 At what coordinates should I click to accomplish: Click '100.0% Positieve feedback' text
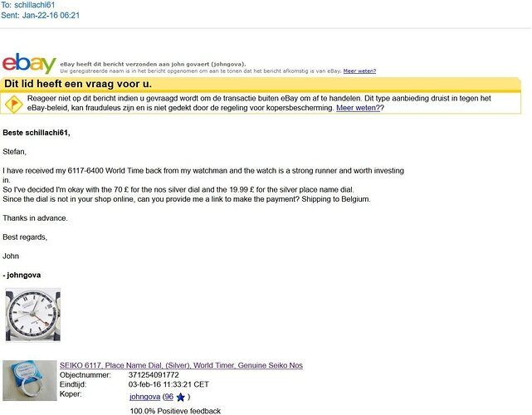click(x=175, y=411)
